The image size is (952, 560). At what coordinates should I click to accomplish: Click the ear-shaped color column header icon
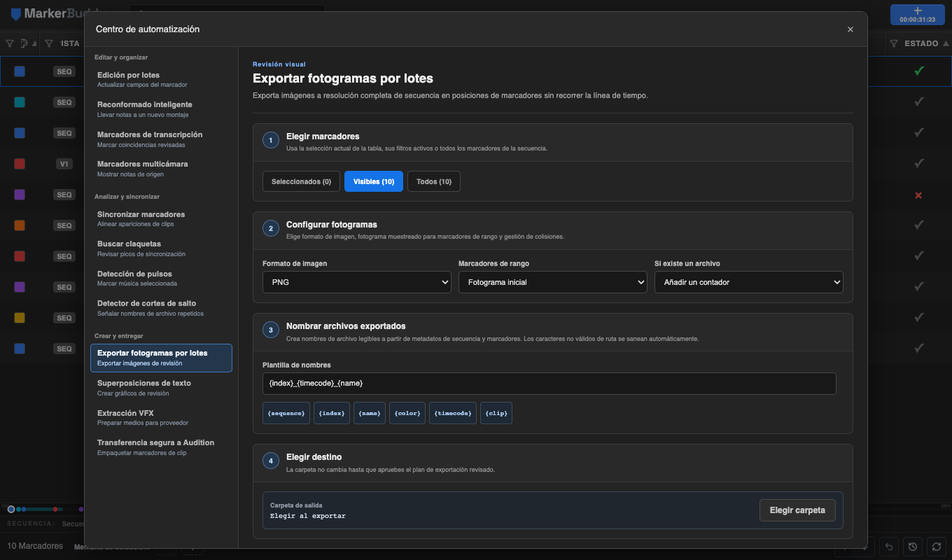pyautogui.click(x=24, y=43)
